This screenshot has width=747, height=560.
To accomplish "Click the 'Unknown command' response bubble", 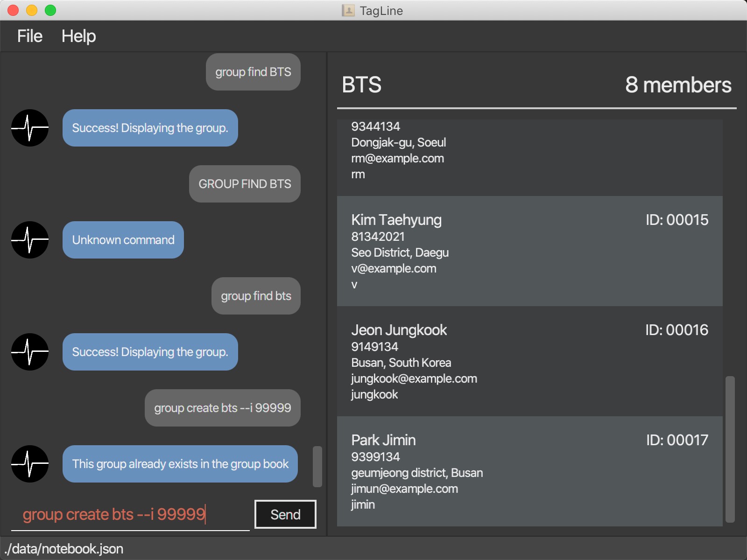I will [x=123, y=240].
